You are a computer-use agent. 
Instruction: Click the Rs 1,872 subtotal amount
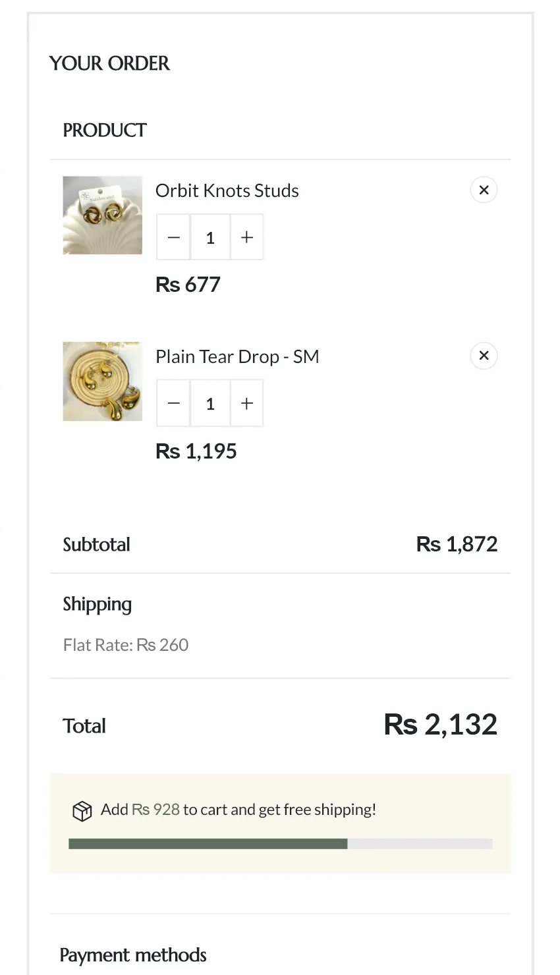point(457,544)
